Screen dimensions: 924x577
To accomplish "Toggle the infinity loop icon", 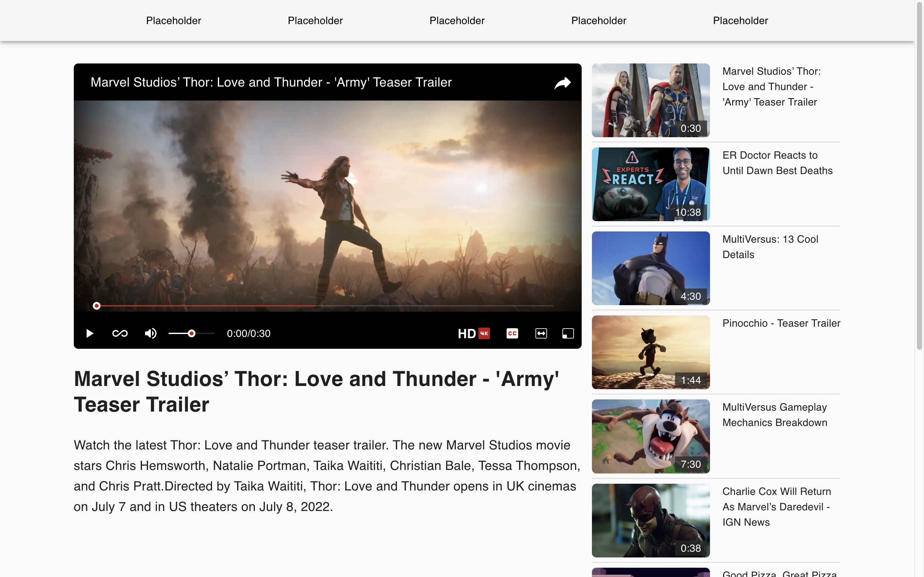I will [x=120, y=333].
